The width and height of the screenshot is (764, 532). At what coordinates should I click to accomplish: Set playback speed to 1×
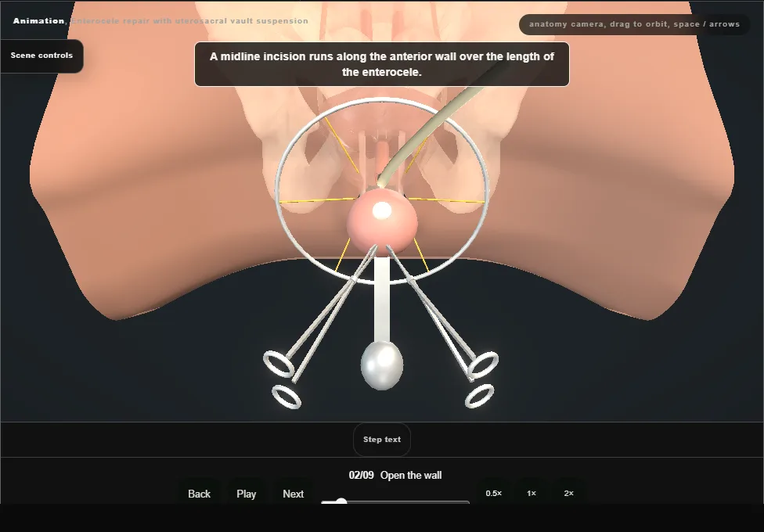[x=531, y=493]
